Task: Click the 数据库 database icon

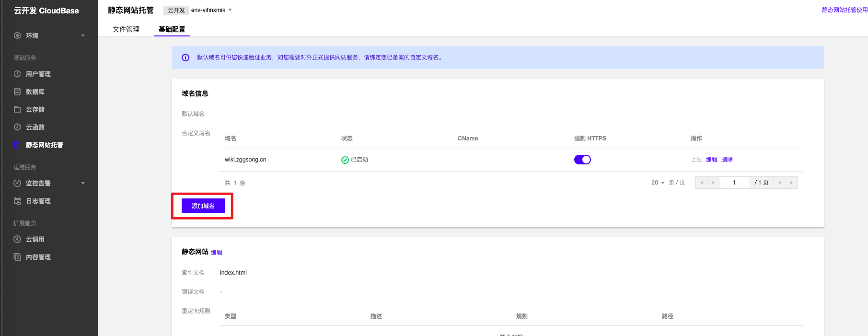Action: [x=17, y=92]
